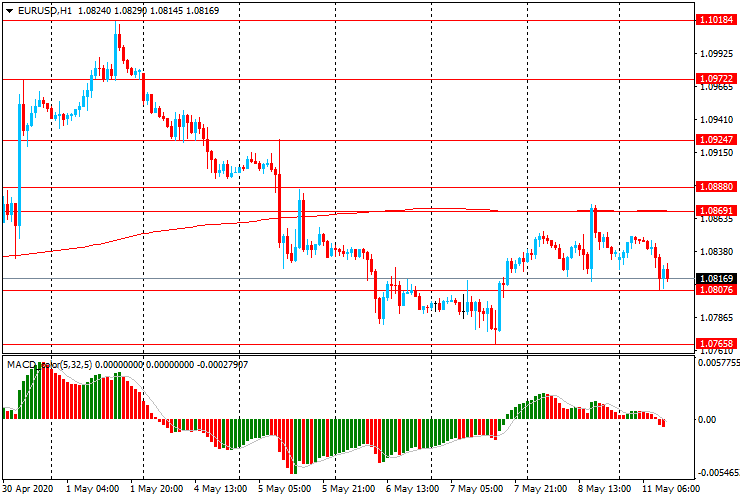Select the 5 May 05:00 time label
The width and height of the screenshot is (740, 500).
point(285,489)
